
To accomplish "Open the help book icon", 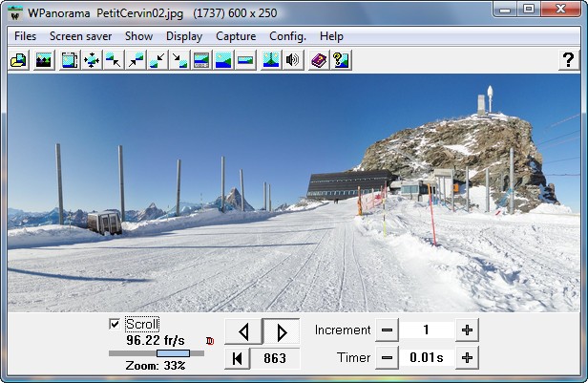I will (319, 60).
